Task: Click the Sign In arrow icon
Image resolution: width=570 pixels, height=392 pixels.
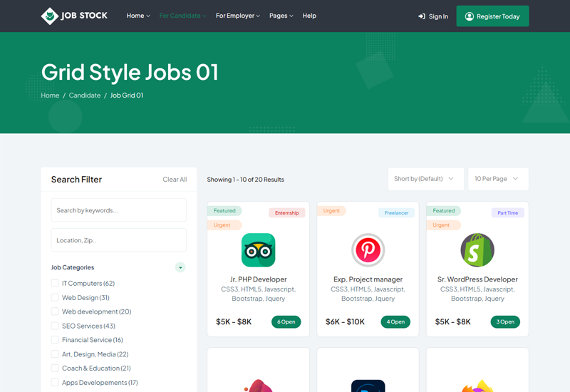Action: (x=422, y=16)
